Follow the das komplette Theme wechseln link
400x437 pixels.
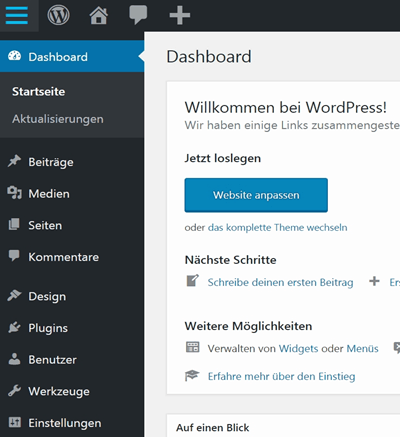pos(277,228)
